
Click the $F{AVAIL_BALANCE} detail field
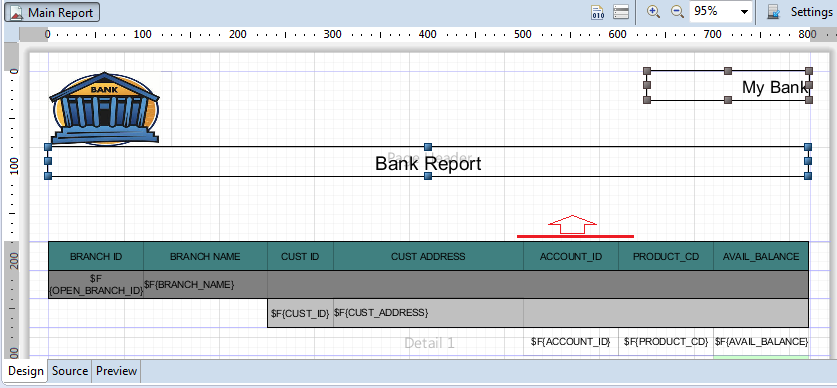761,342
